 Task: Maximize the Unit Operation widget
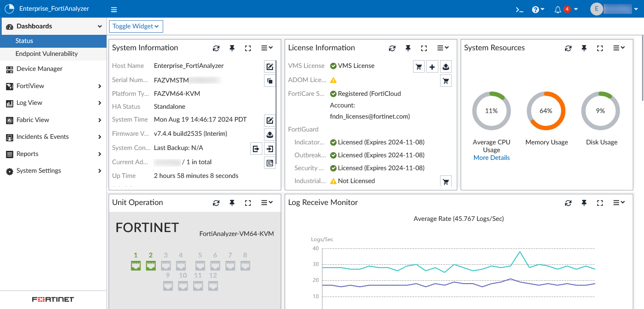pos(248,203)
